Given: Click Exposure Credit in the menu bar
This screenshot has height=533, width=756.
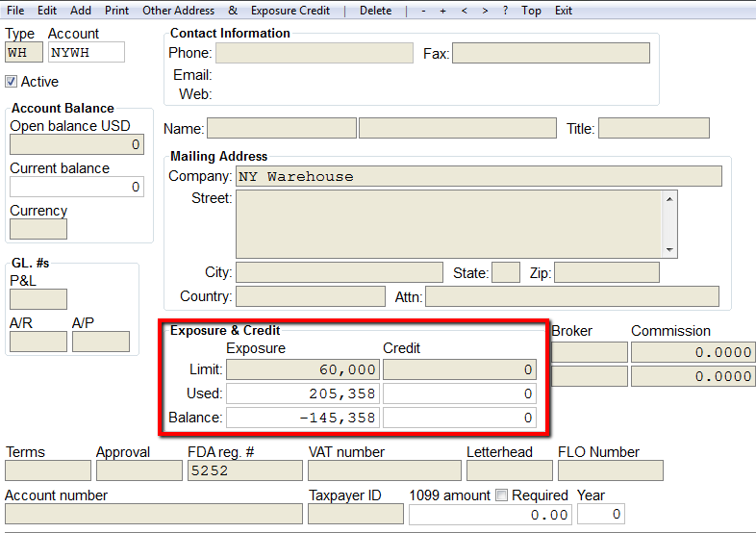Looking at the screenshot, I should coord(290,11).
